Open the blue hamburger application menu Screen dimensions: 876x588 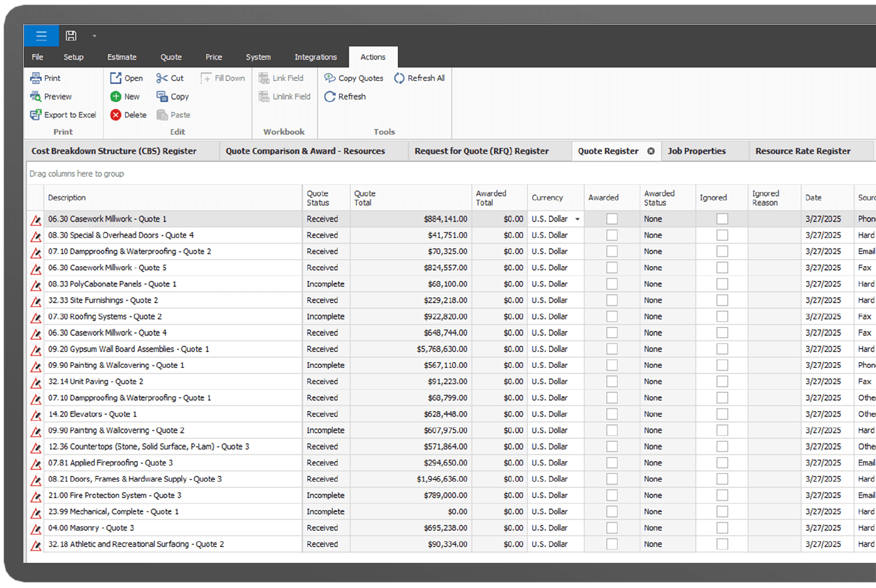(41, 36)
